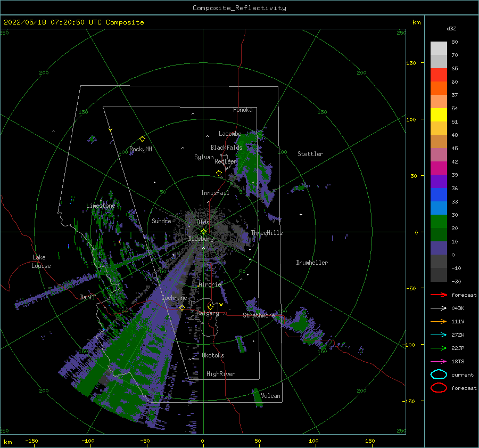Viewport: 479px width, 448px height.
Task: Click the RedDeer label on map
Action: [226, 161]
